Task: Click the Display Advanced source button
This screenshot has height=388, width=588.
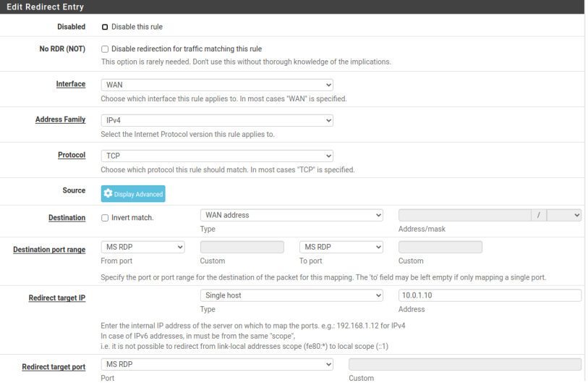Action: [x=133, y=194]
